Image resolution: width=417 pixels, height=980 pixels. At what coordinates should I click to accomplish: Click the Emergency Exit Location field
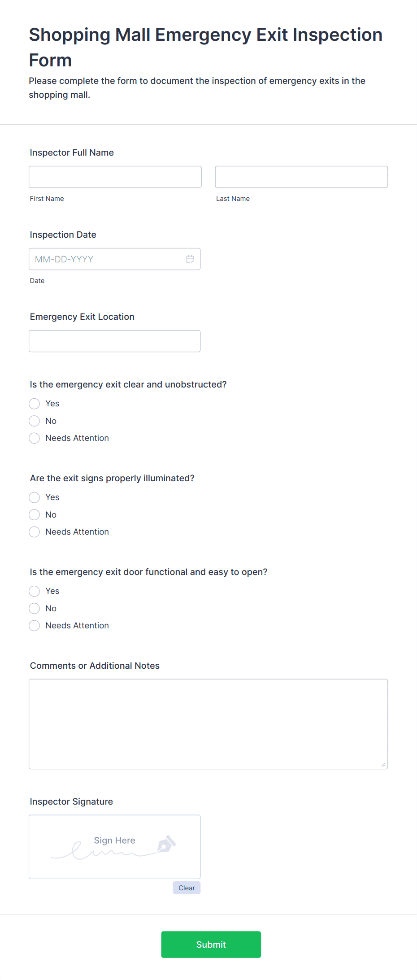[x=114, y=341]
